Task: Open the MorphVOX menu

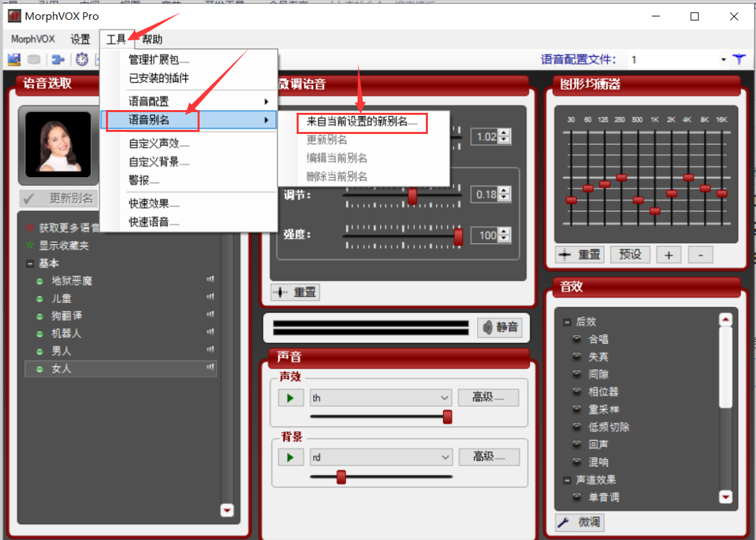Action: (x=33, y=39)
